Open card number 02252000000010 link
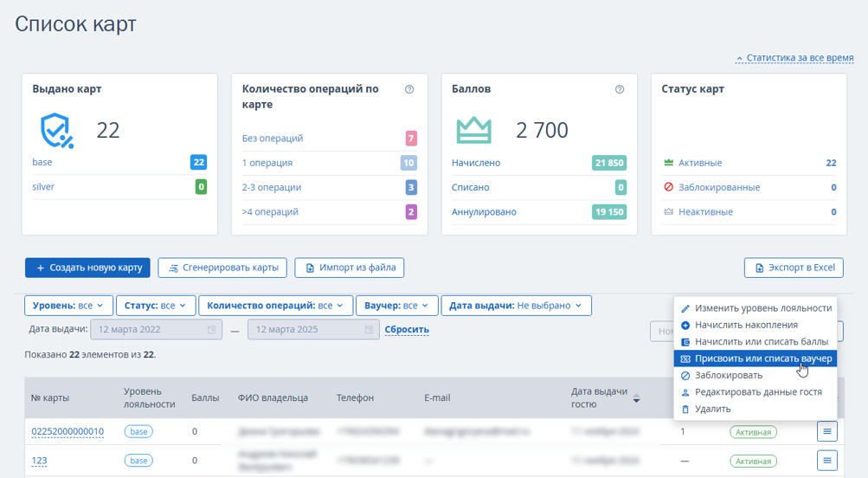 tap(68, 431)
